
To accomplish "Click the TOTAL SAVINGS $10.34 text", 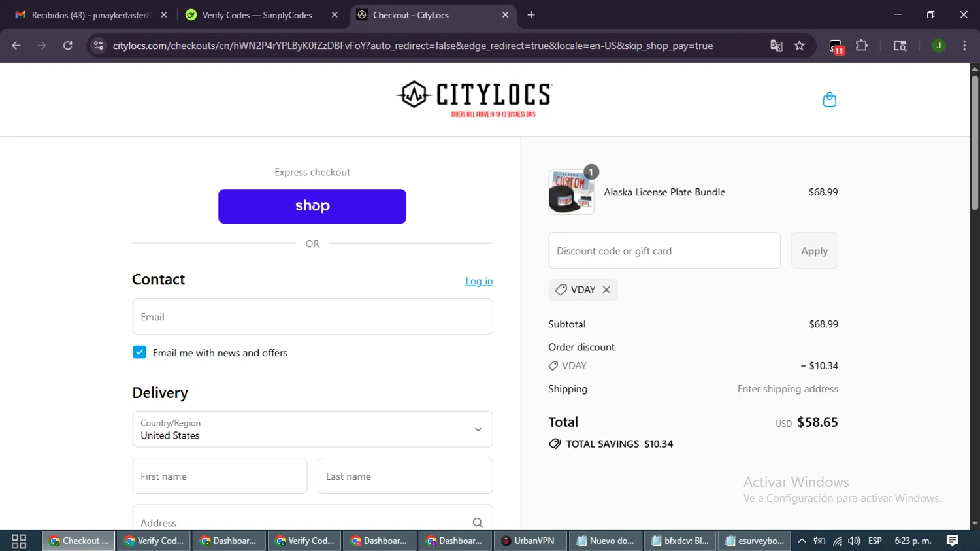I will tap(619, 444).
